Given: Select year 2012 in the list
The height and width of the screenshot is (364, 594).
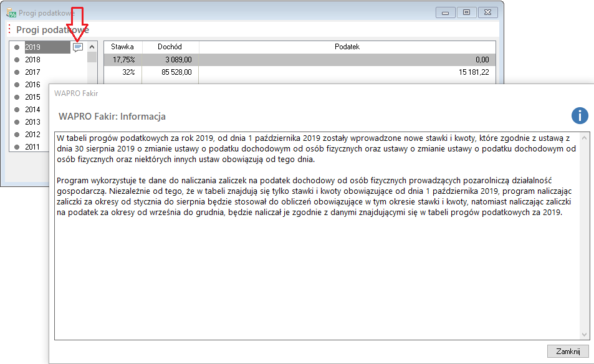Looking at the screenshot, I should [x=32, y=135].
